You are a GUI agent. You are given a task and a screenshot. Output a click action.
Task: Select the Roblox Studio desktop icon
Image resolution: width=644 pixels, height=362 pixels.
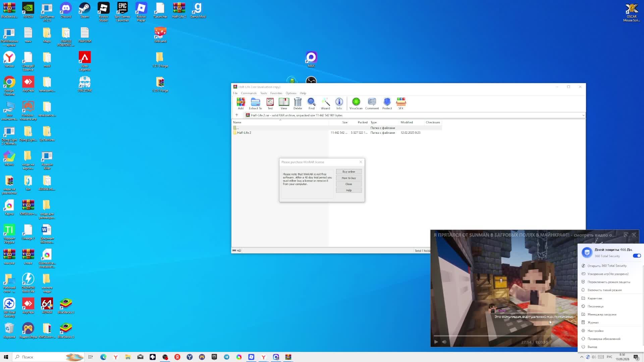click(103, 12)
